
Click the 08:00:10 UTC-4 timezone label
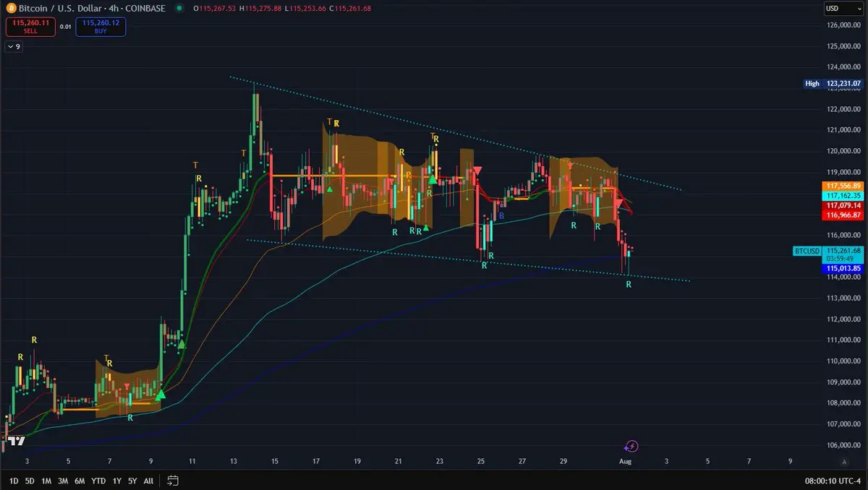(x=833, y=481)
